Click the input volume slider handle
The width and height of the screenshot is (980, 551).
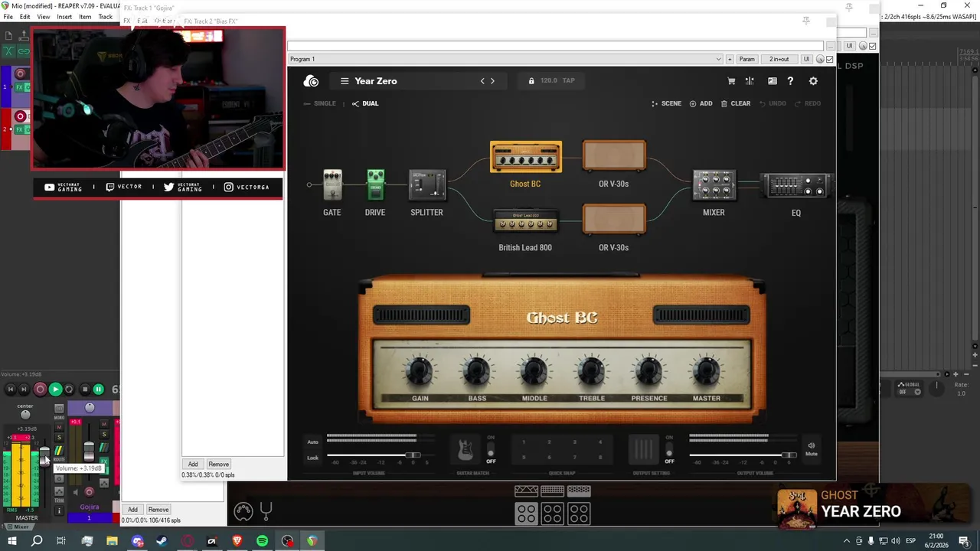tap(413, 455)
